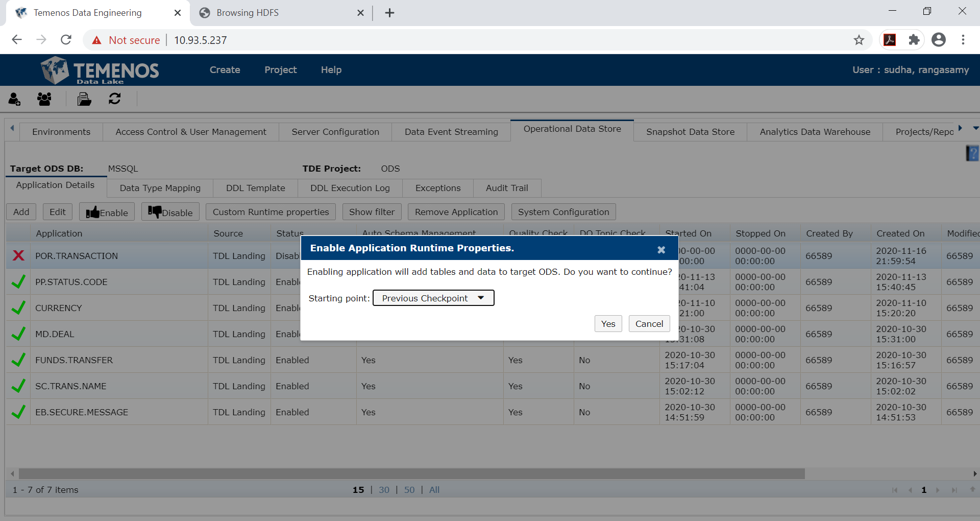Open the user groups management icon
The image size is (980, 521).
click(44, 99)
